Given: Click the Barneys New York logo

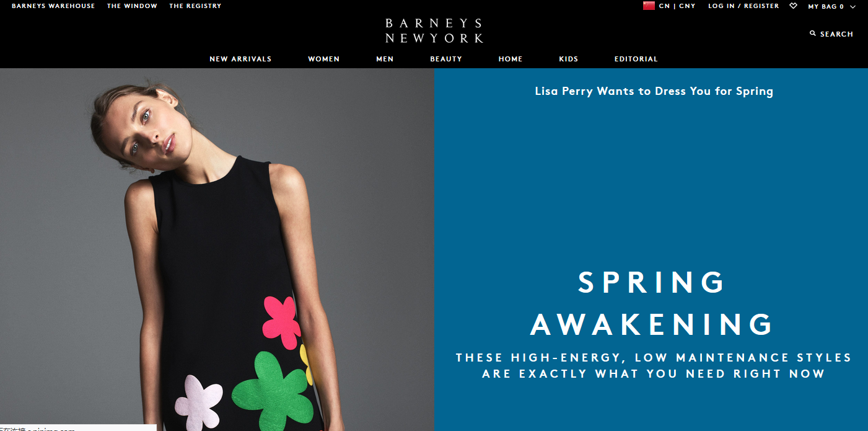Looking at the screenshot, I should point(434,30).
